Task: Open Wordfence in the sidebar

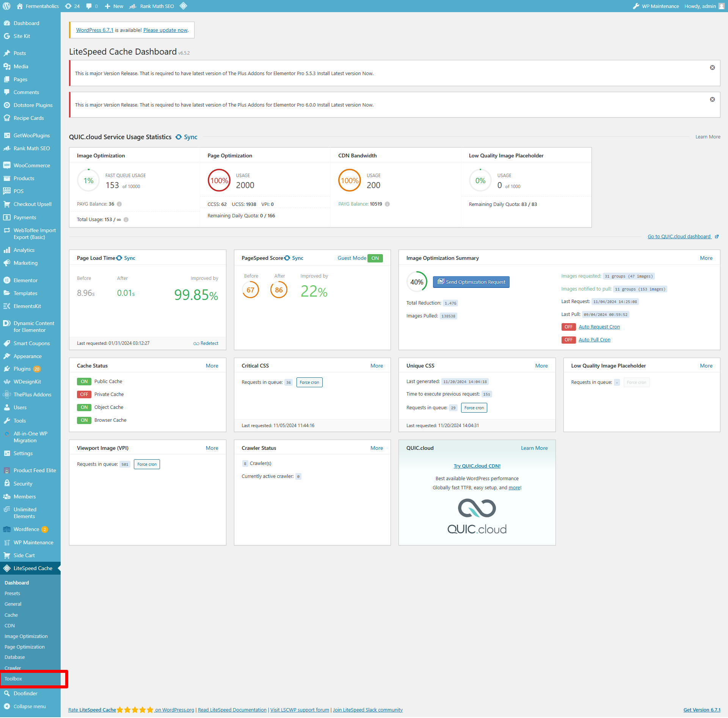Action: [30, 529]
